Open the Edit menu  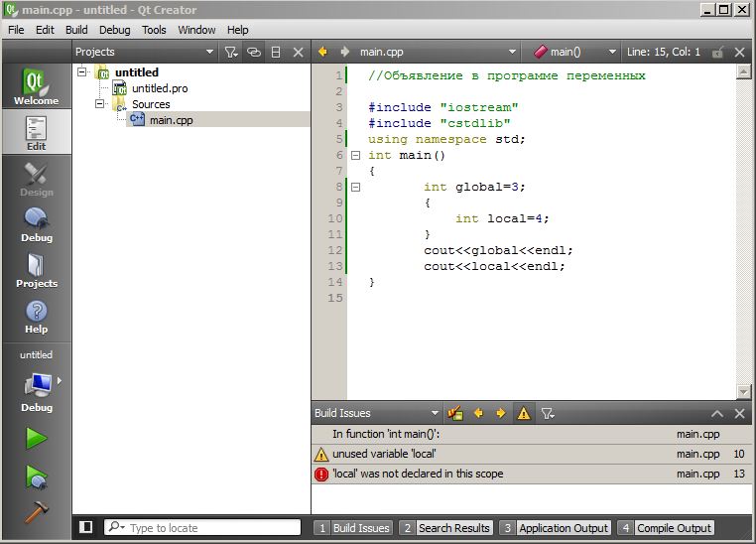[x=45, y=30]
